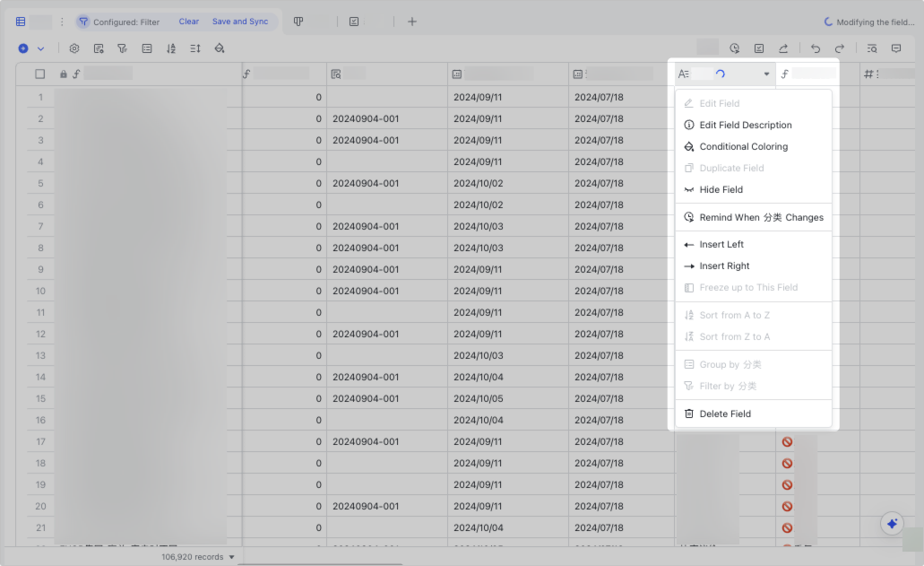Click the Configured: Filter label
Viewport: 924px width, 566px height.
point(126,22)
